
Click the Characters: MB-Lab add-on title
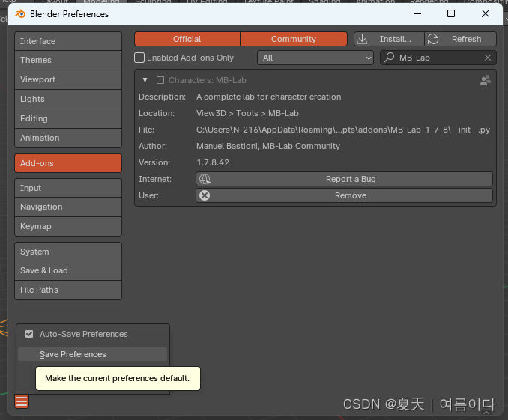[208, 80]
